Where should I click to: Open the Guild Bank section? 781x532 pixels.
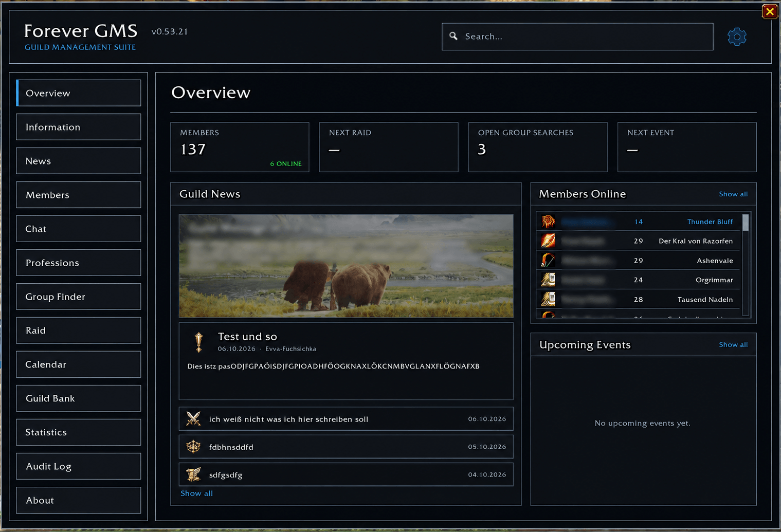click(x=79, y=398)
